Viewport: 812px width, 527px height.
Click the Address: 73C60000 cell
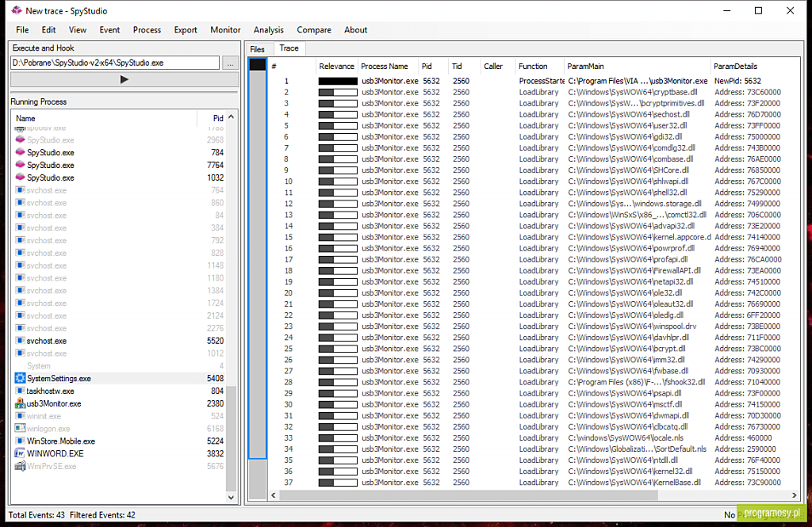click(747, 92)
